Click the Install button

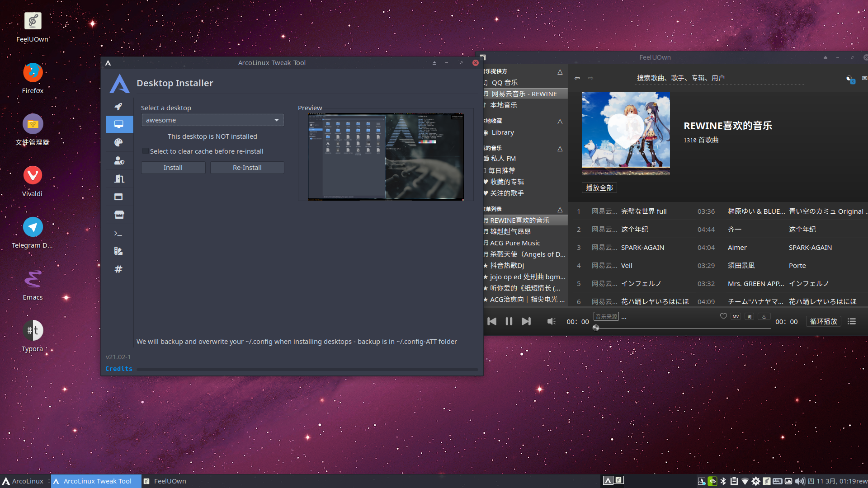click(x=173, y=168)
